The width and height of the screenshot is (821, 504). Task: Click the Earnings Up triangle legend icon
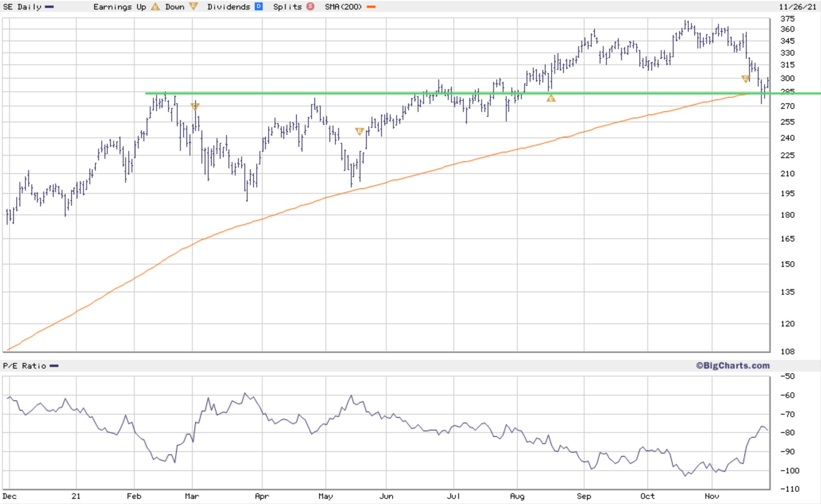pos(155,7)
